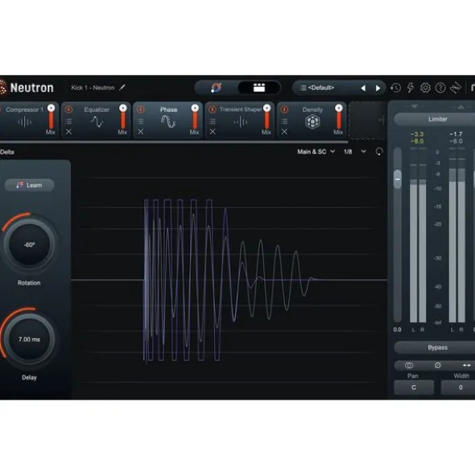This screenshot has height=476, width=475.
Task: Open the Phase module preset list icon
Action: (141, 122)
